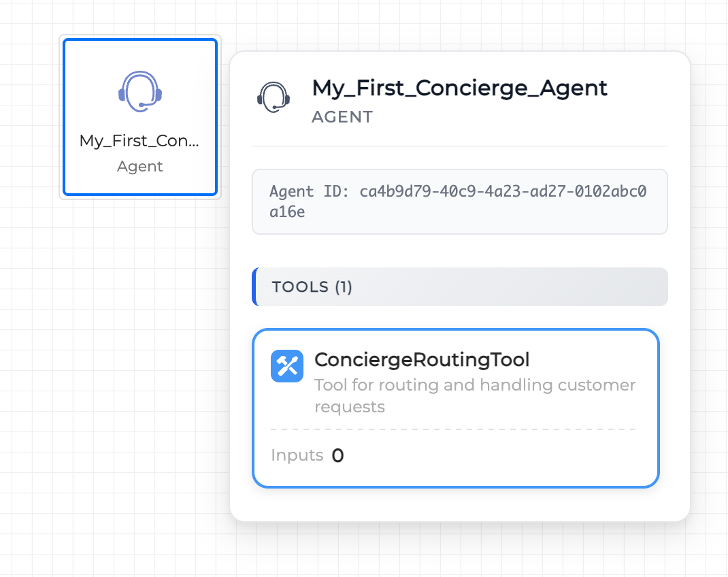Toggle highlight on the TOOLS section header
The image size is (728, 577).
pos(460,286)
